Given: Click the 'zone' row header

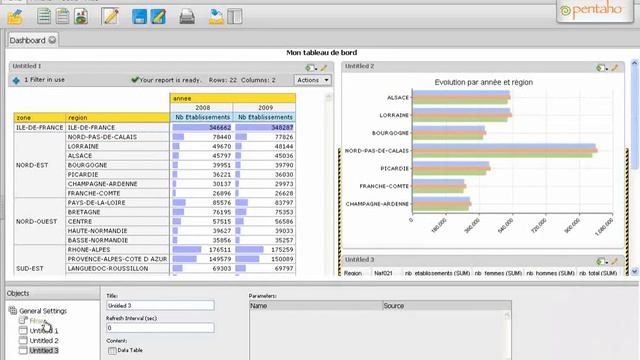Looking at the screenshot, I should pyautogui.click(x=40, y=118).
